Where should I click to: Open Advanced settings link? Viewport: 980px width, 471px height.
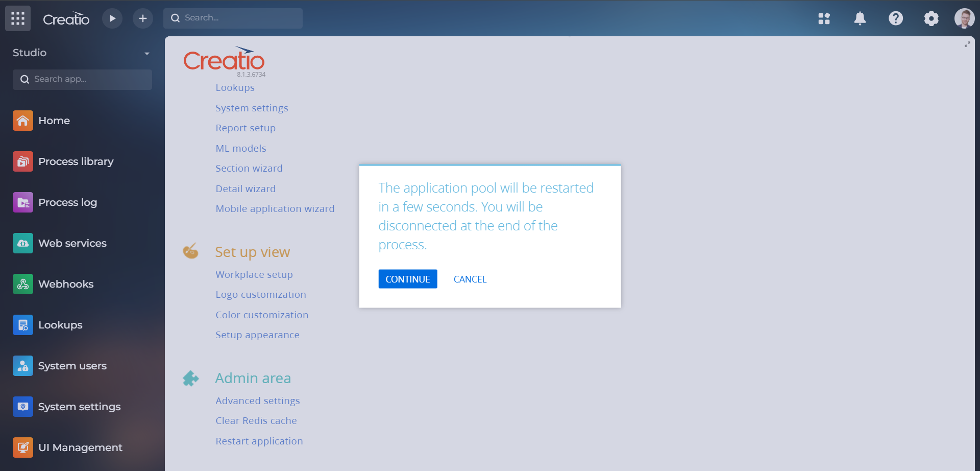(x=258, y=401)
